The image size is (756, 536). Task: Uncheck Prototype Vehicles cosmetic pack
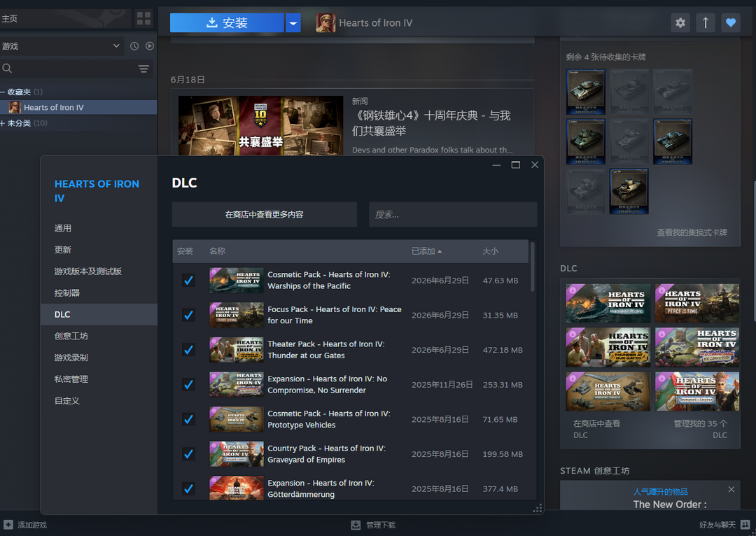188,419
